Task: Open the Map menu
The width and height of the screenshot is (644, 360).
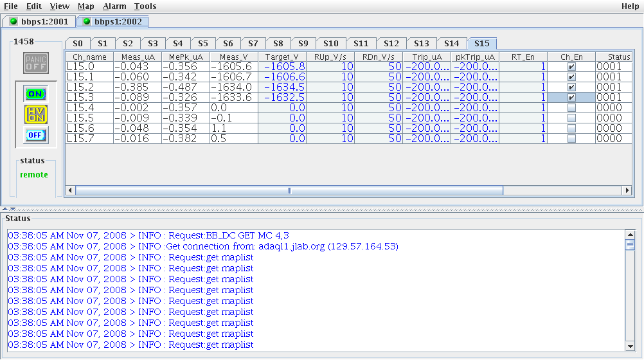Action: click(x=86, y=6)
